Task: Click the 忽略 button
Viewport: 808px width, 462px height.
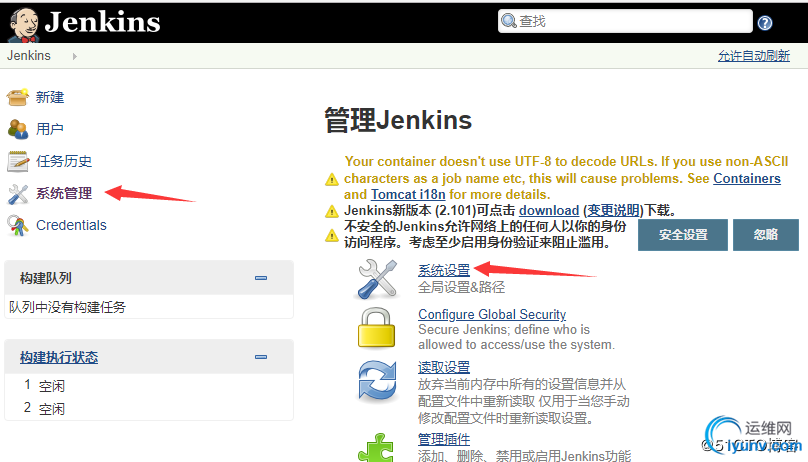Action: (x=766, y=235)
